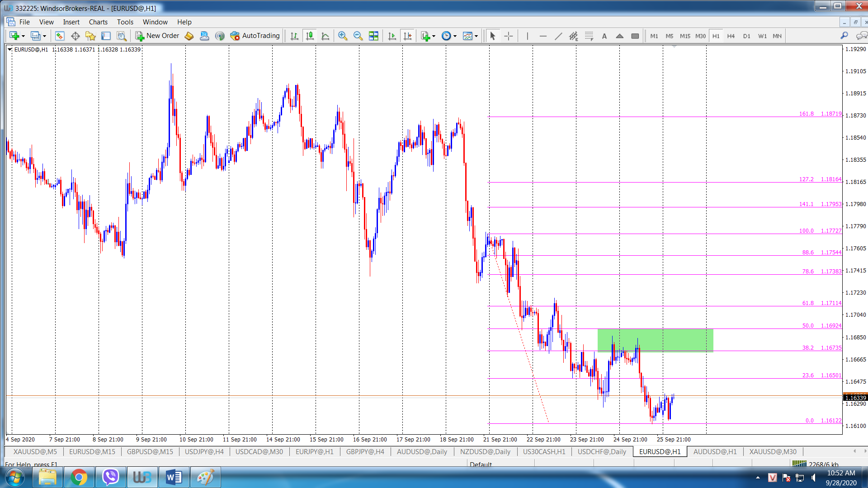The image size is (868, 488).
Task: Toggle Terminal window icon
Action: coord(106,36)
